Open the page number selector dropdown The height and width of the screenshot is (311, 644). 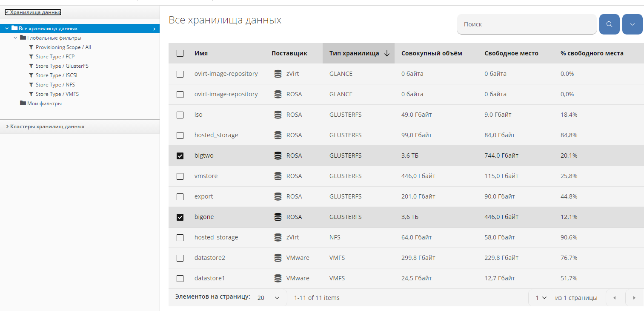(x=541, y=298)
